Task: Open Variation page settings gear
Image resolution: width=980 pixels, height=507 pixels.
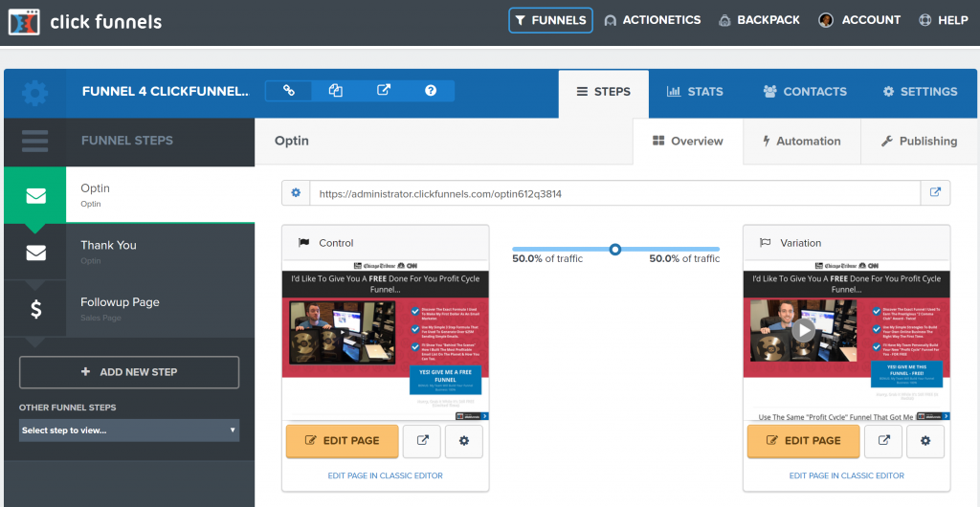Action: pos(925,441)
